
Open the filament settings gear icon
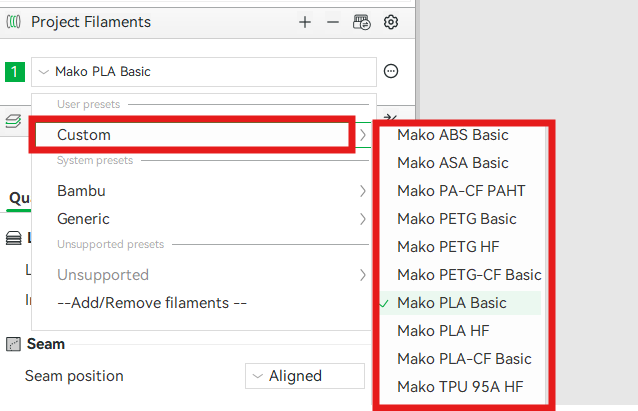pyautogui.click(x=391, y=22)
